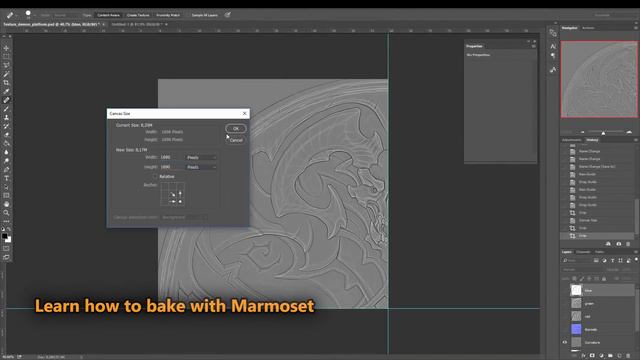640x360 pixels.
Task: Select the Crop tool
Action: [x=6, y=83]
